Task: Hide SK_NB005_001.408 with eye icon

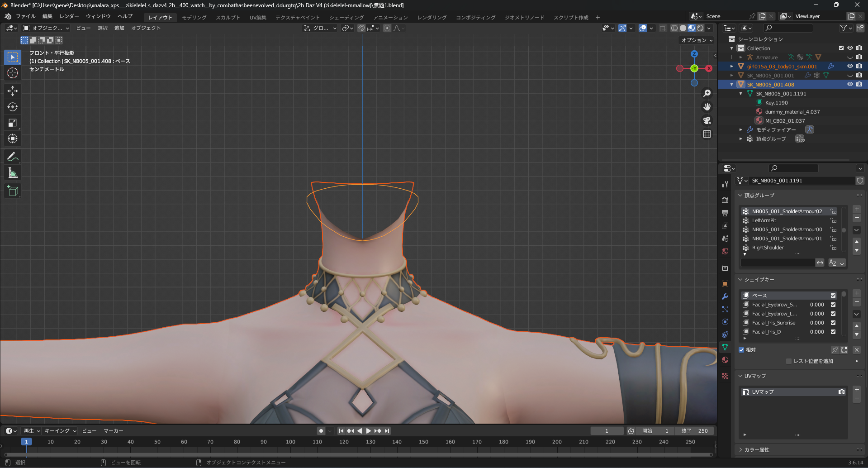Action: click(850, 84)
